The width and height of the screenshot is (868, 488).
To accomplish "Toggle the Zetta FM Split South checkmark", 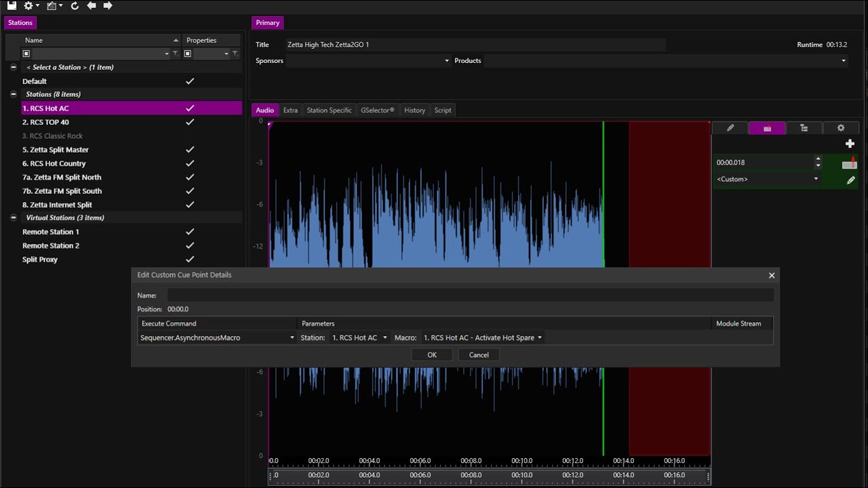I will pos(190,191).
